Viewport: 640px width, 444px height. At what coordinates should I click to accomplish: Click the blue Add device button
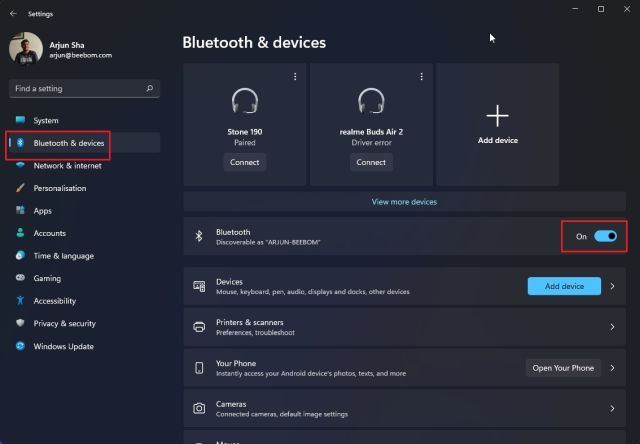pyautogui.click(x=564, y=286)
